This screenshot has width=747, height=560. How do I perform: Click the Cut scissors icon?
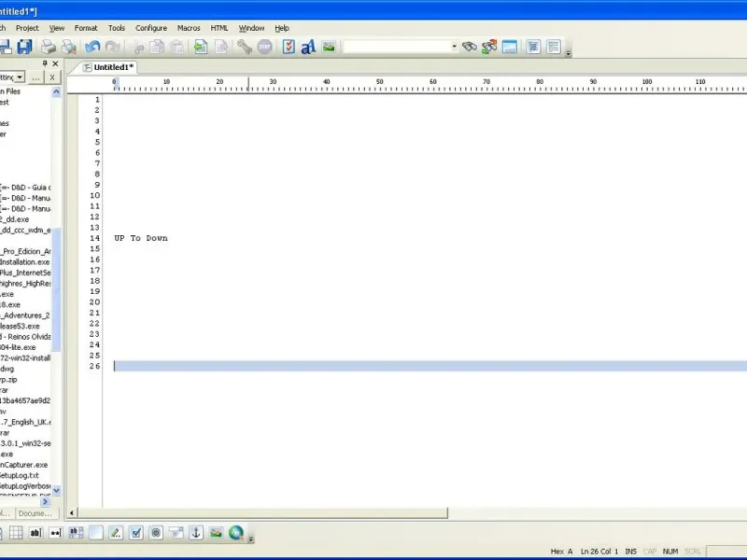[x=138, y=47]
